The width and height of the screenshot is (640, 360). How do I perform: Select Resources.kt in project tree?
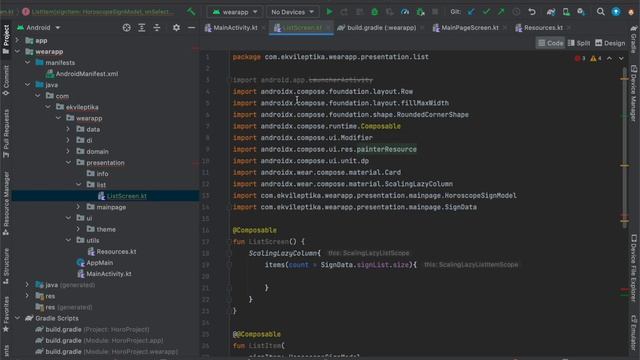click(111, 251)
